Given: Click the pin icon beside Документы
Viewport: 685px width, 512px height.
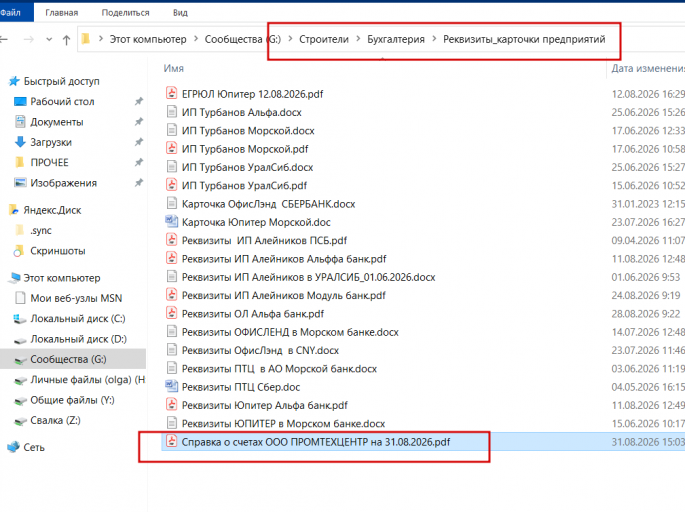Looking at the screenshot, I should (138, 122).
